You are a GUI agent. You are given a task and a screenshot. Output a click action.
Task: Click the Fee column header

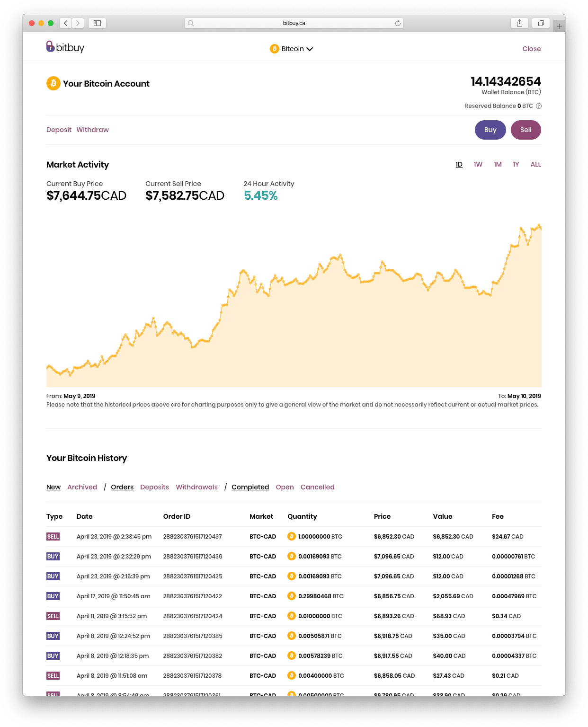pos(498,516)
